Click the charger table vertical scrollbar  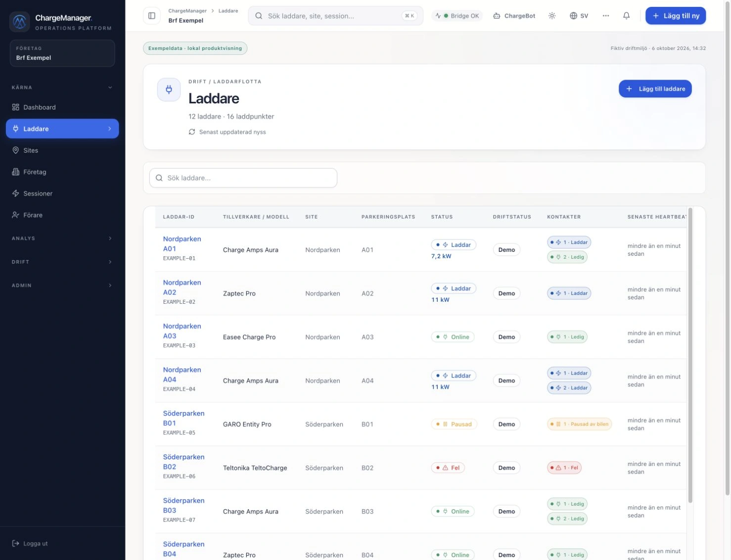(690, 355)
